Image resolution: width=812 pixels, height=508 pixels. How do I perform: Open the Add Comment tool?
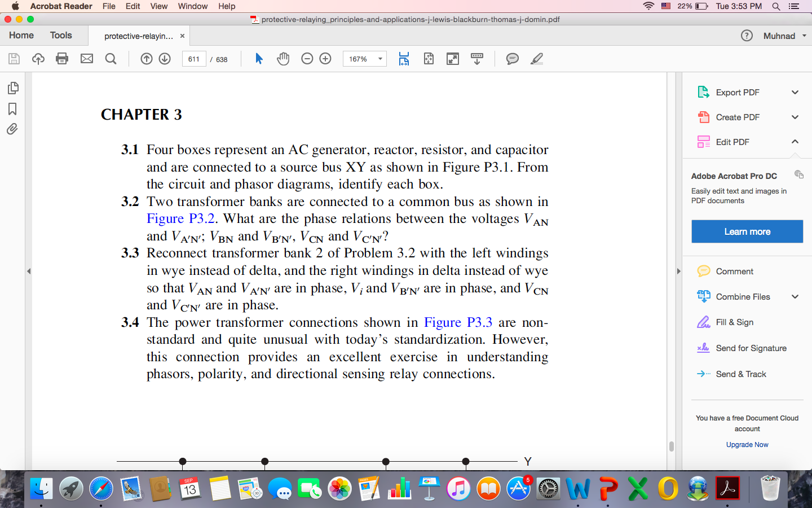[x=512, y=58]
